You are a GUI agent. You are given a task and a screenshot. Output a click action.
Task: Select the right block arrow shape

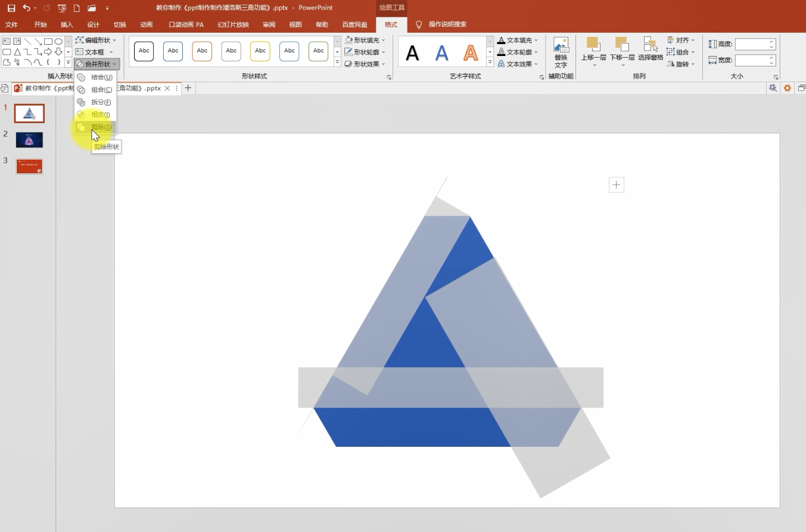(x=48, y=52)
